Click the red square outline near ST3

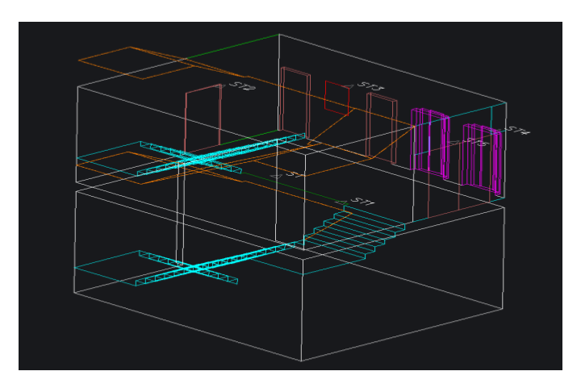pos(336,98)
